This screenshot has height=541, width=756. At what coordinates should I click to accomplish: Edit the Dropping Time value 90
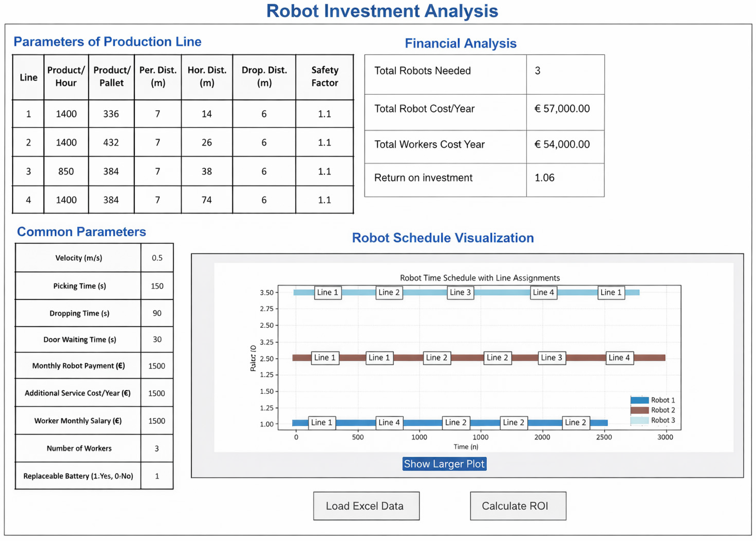pyautogui.click(x=157, y=313)
